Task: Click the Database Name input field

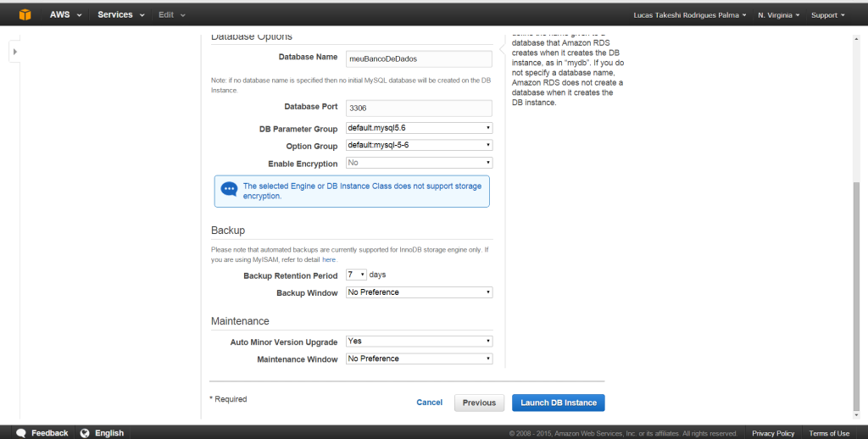Action: point(419,58)
